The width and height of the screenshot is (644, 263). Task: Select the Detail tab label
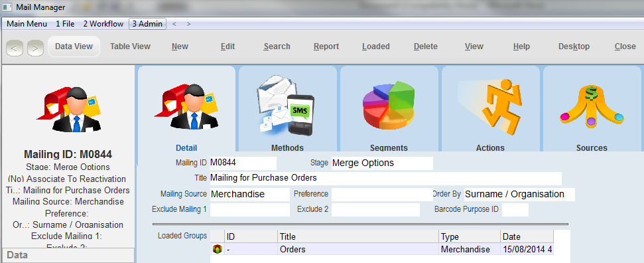(x=186, y=147)
